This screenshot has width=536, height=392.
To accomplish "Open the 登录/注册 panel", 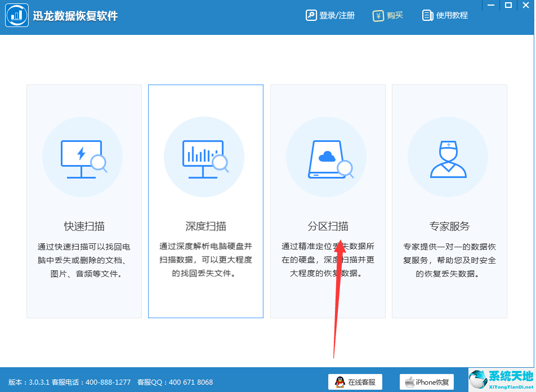I will tap(330, 15).
